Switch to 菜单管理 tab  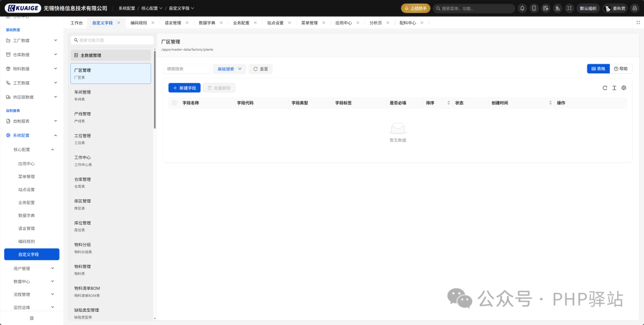309,23
